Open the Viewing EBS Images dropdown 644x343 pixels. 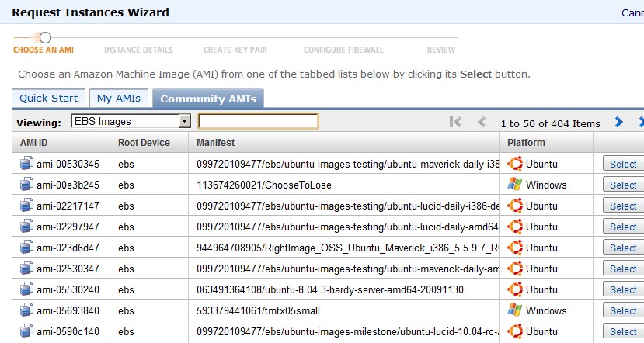pos(131,121)
